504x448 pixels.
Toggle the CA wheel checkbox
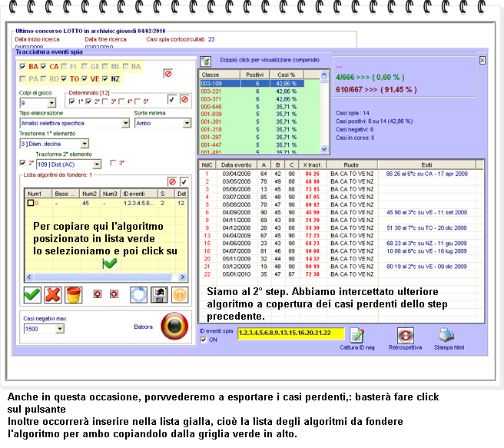pyautogui.click(x=43, y=67)
